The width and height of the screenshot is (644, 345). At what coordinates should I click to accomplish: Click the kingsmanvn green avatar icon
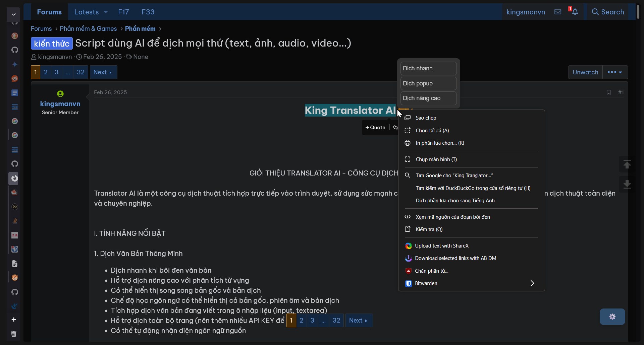tap(60, 94)
